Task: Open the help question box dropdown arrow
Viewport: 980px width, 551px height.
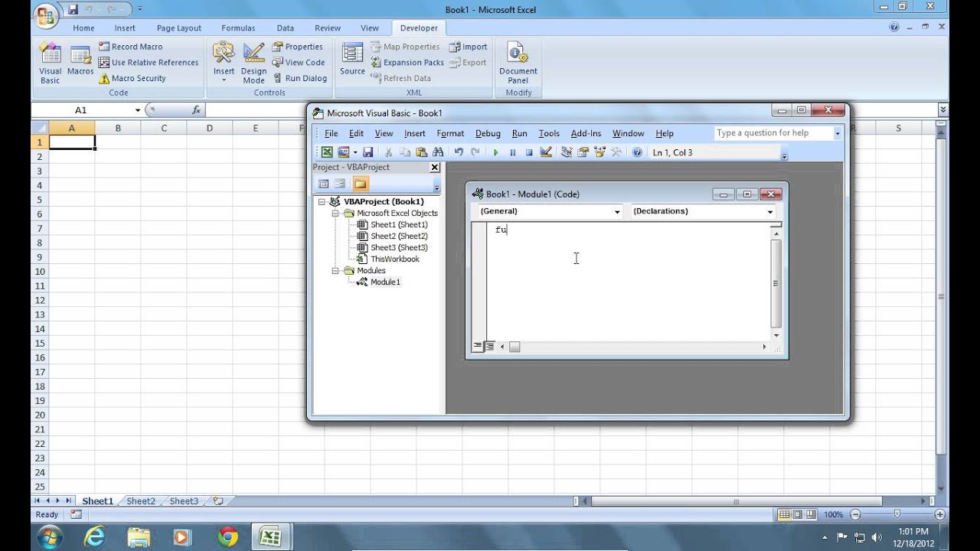Action: pos(838,133)
